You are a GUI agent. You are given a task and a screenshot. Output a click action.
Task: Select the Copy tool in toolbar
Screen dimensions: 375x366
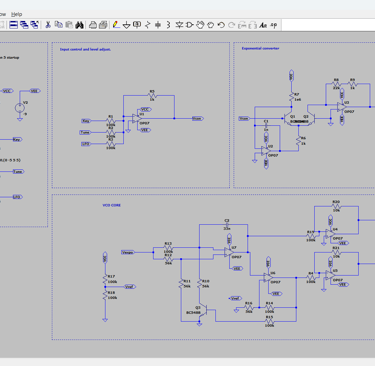click(x=59, y=25)
